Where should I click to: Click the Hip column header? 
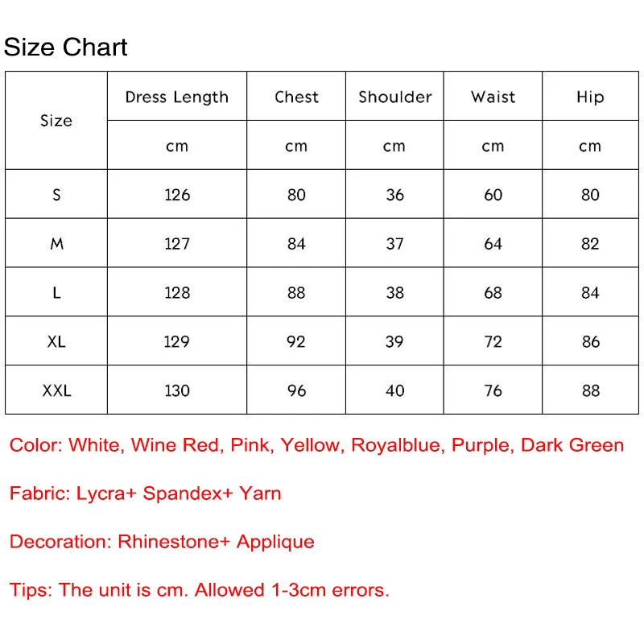click(x=590, y=97)
